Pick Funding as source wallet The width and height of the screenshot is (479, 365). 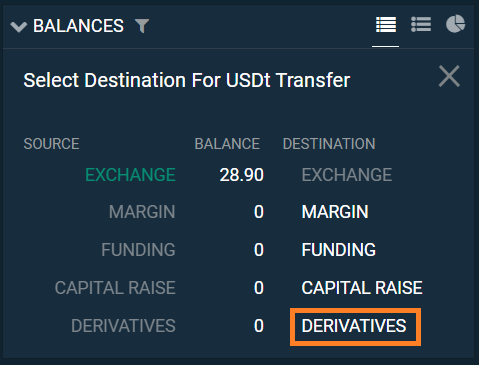click(x=138, y=250)
